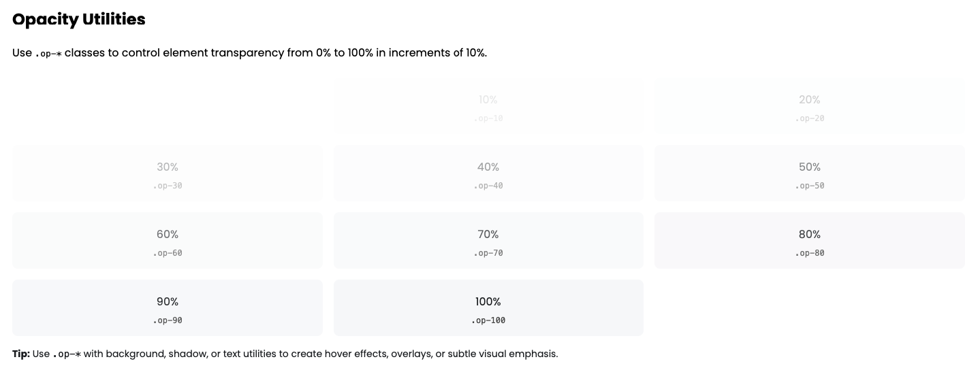Click the 80% opacity percentage label
The width and height of the screenshot is (980, 368).
[810, 234]
